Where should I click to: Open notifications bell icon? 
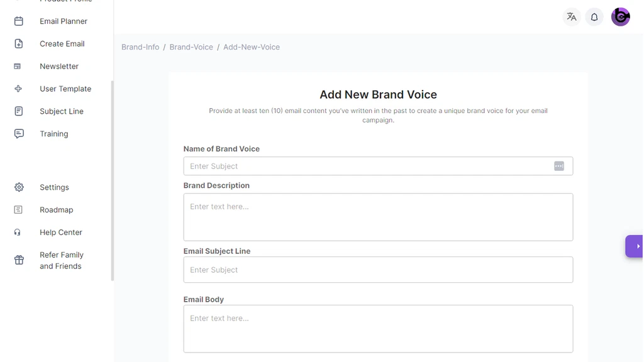tap(594, 17)
